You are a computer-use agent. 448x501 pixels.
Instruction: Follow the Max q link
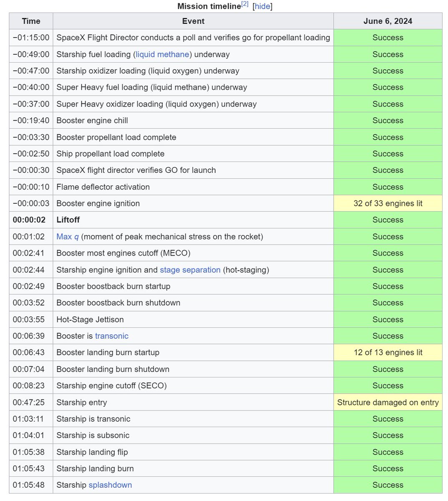pos(68,237)
